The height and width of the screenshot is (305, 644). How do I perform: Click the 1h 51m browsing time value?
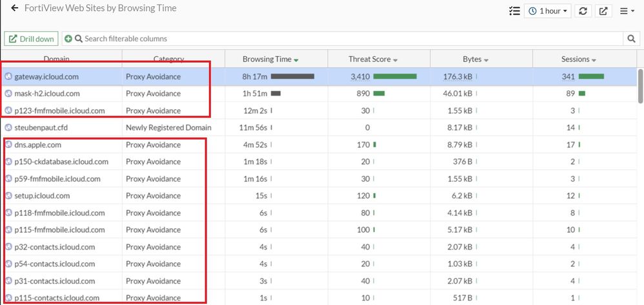click(255, 93)
